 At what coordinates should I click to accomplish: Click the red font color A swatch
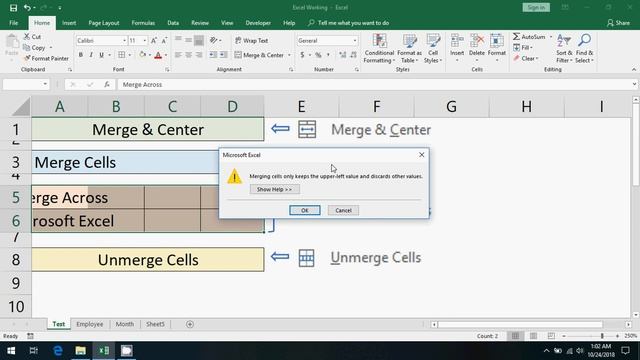(158, 55)
